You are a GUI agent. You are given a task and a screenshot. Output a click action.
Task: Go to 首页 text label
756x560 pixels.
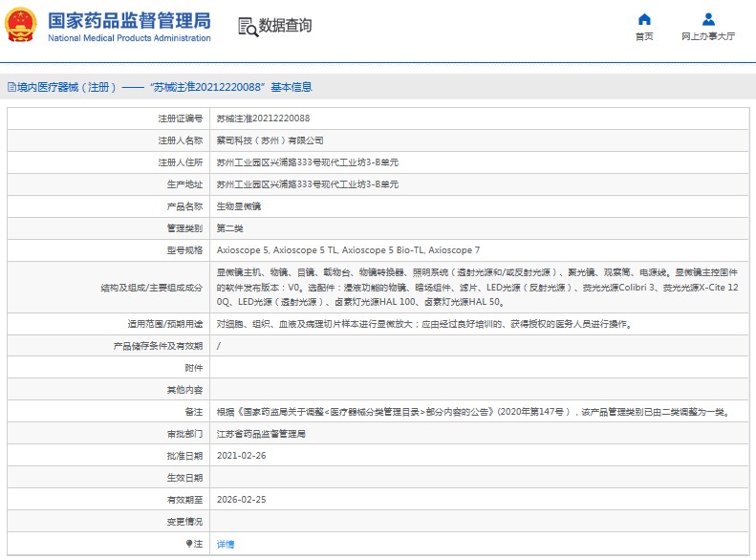click(644, 36)
